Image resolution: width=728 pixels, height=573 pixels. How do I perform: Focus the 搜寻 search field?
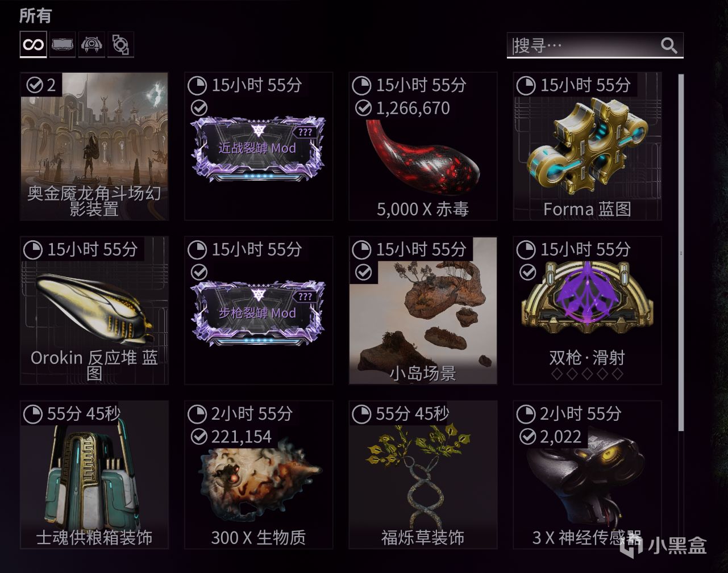[594, 45]
